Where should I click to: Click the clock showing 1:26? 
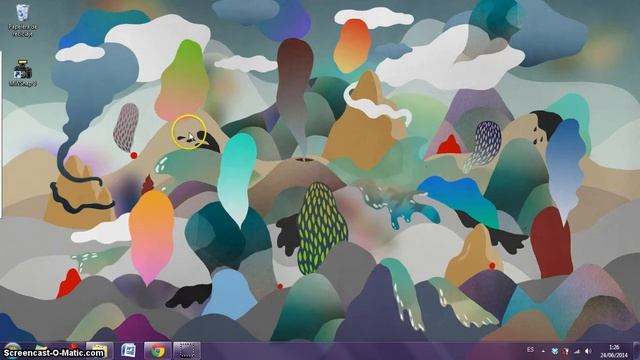(613, 351)
